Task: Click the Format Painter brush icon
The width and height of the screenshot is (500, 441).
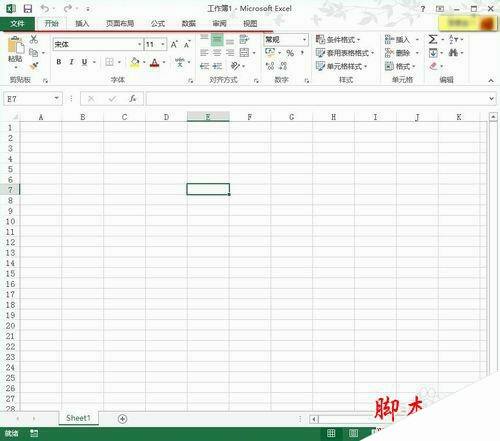Action: pos(34,66)
